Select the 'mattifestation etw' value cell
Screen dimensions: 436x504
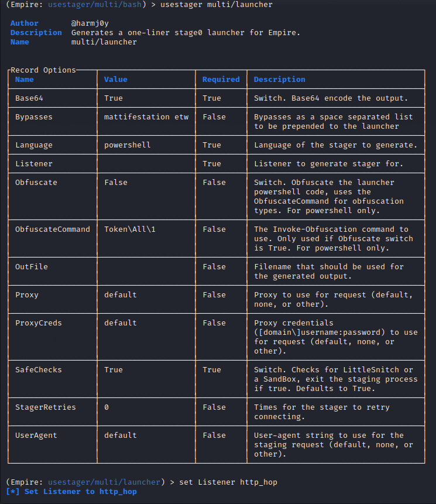point(146,117)
